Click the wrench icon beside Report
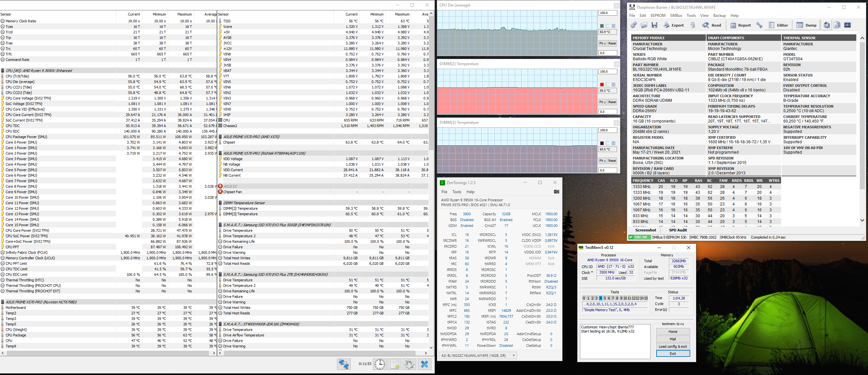 [760, 25]
